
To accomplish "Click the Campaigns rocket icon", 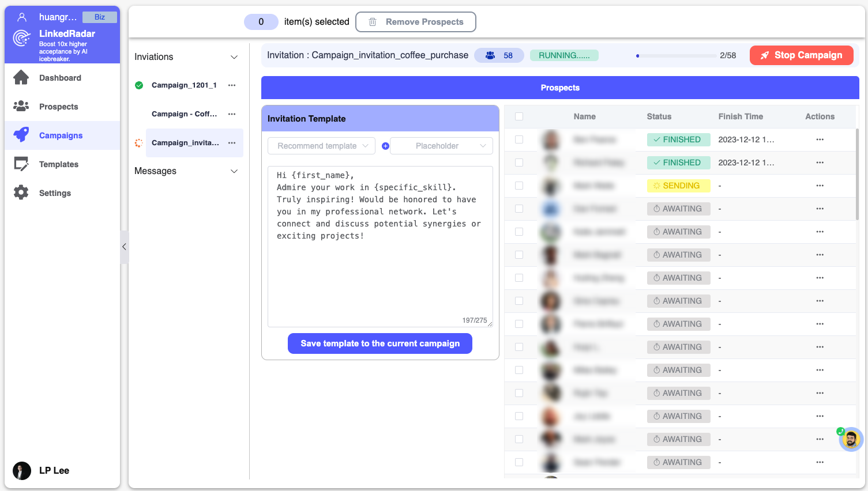I will click(21, 135).
